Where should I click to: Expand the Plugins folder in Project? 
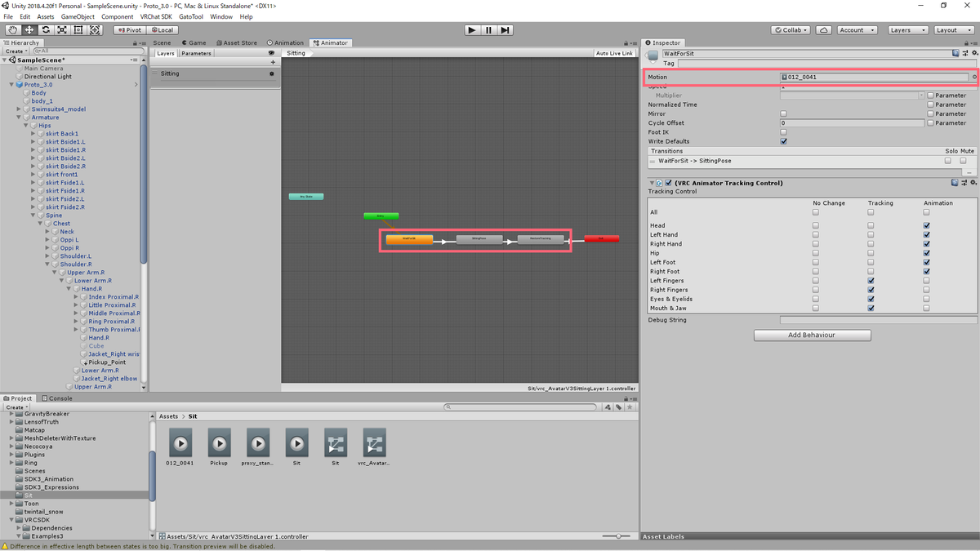pyautogui.click(x=12, y=455)
